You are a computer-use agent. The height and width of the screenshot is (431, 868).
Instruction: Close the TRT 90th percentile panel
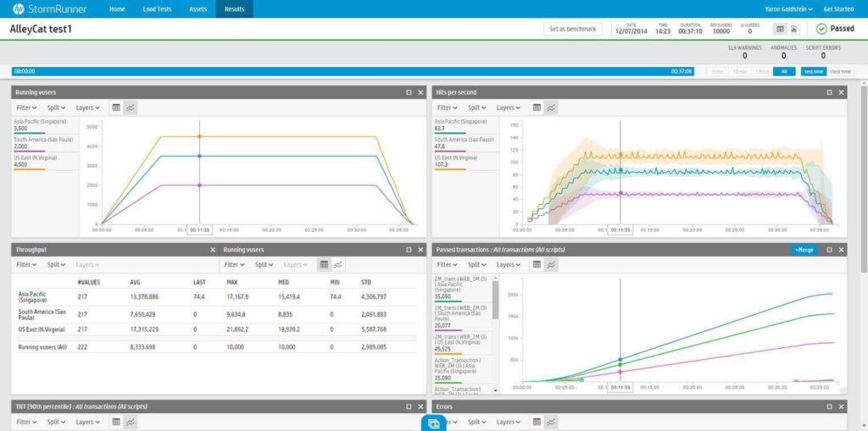pos(420,406)
